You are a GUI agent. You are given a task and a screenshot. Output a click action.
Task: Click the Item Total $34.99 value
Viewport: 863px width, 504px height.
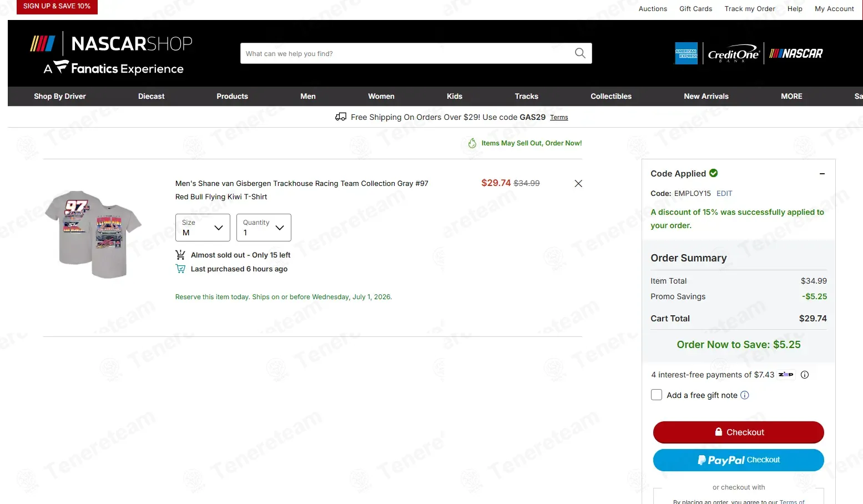point(814,281)
